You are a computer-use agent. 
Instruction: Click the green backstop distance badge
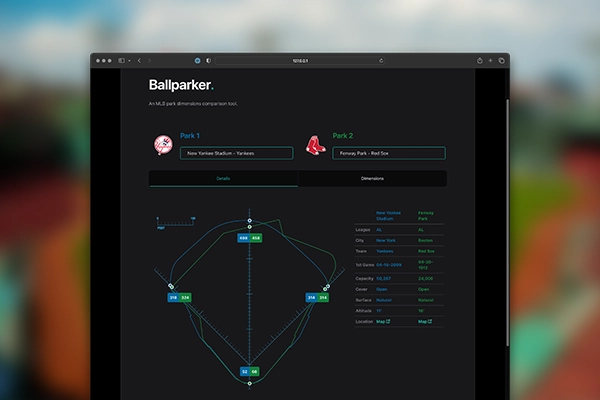click(254, 372)
